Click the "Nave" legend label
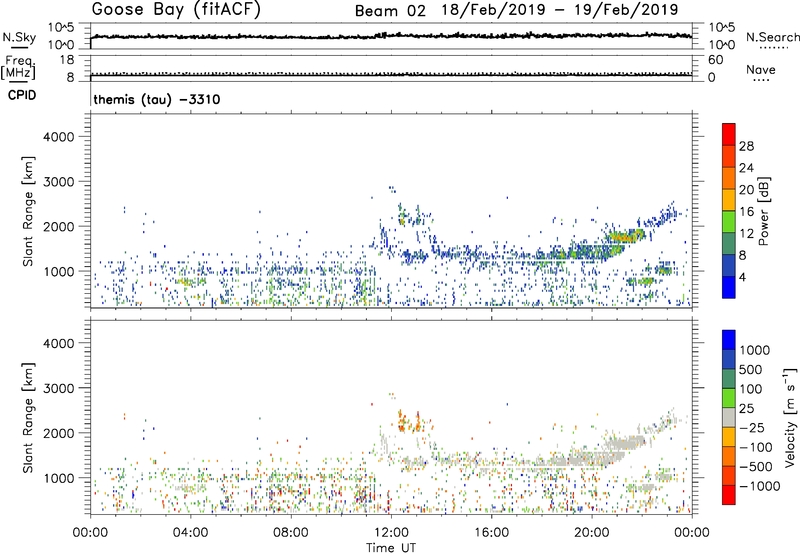Image resolution: width=800 pixels, height=554 pixels. pos(761,69)
